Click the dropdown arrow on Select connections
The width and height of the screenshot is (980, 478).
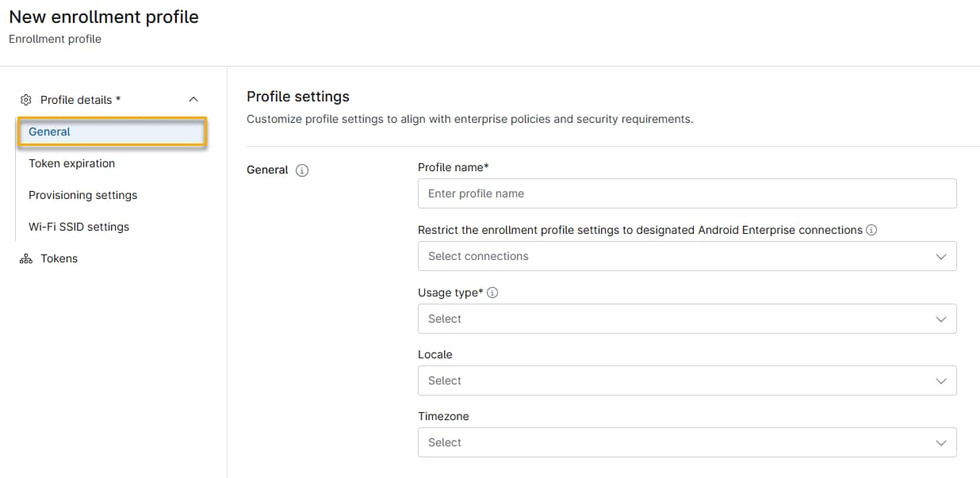point(940,256)
